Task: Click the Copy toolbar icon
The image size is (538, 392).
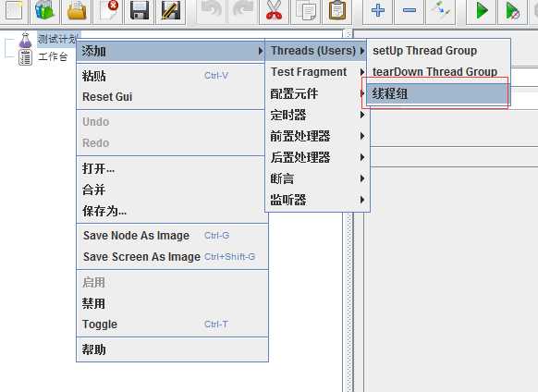Action: (305, 10)
